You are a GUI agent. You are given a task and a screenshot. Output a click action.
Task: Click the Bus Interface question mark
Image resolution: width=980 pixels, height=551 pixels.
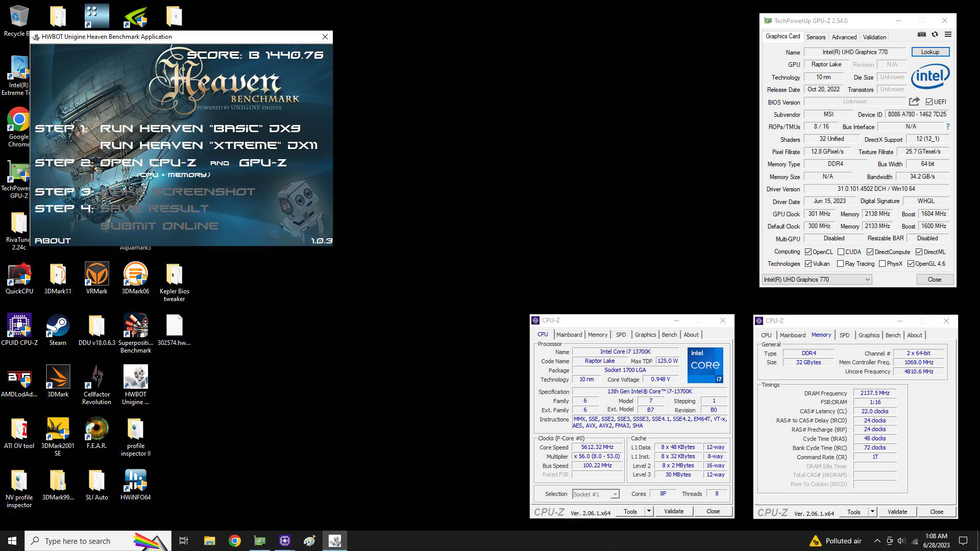tap(948, 127)
